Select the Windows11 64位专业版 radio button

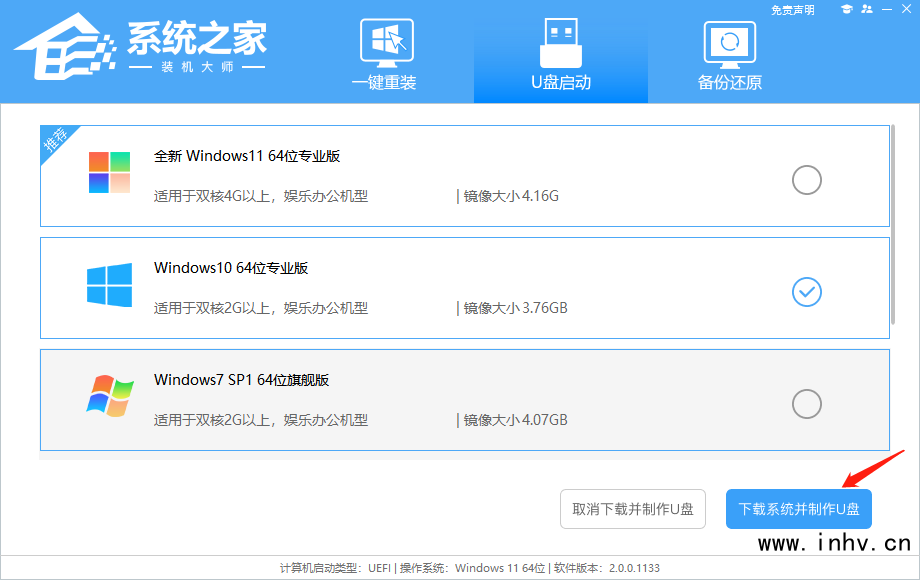tap(806, 180)
